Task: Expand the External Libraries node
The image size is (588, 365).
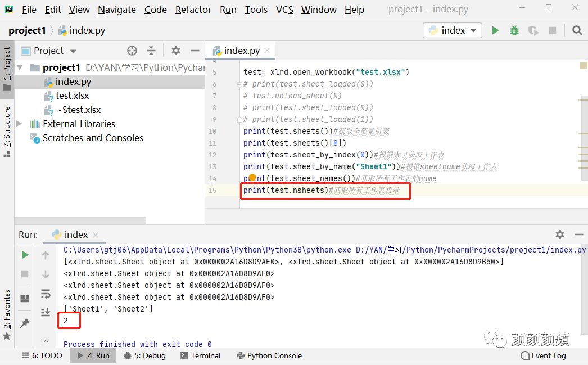Action: [19, 124]
